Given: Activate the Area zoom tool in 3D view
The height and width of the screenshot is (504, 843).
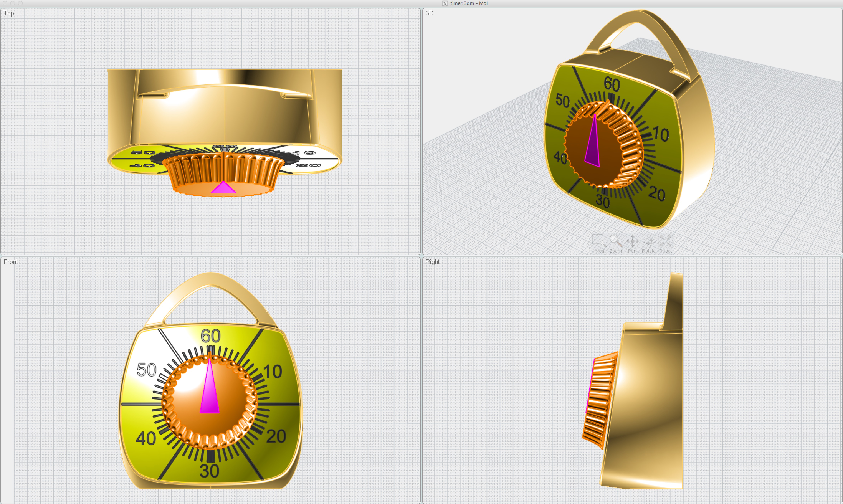Looking at the screenshot, I should (599, 244).
